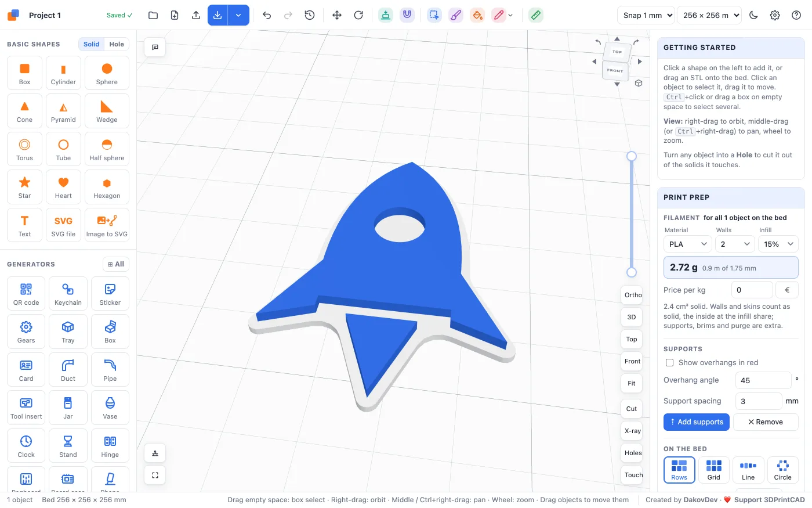Image resolution: width=812 pixels, height=508 pixels.
Task: Click the Overhang angle input field
Action: point(763,380)
